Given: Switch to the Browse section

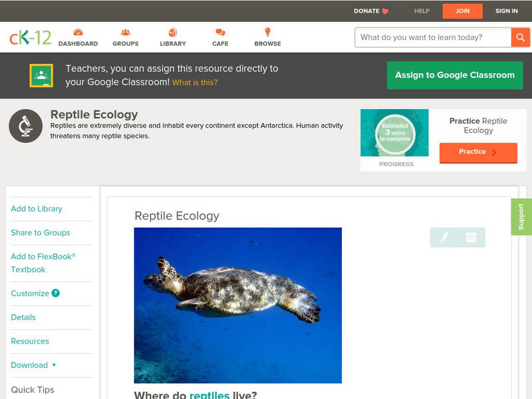Looking at the screenshot, I should [x=267, y=37].
